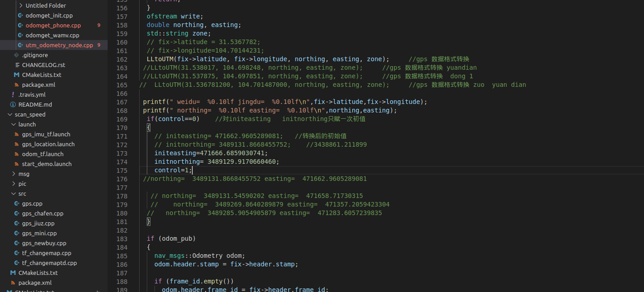This screenshot has height=292, width=644.
Task: Open odomget_phone.cpp file
Action: 53,25
